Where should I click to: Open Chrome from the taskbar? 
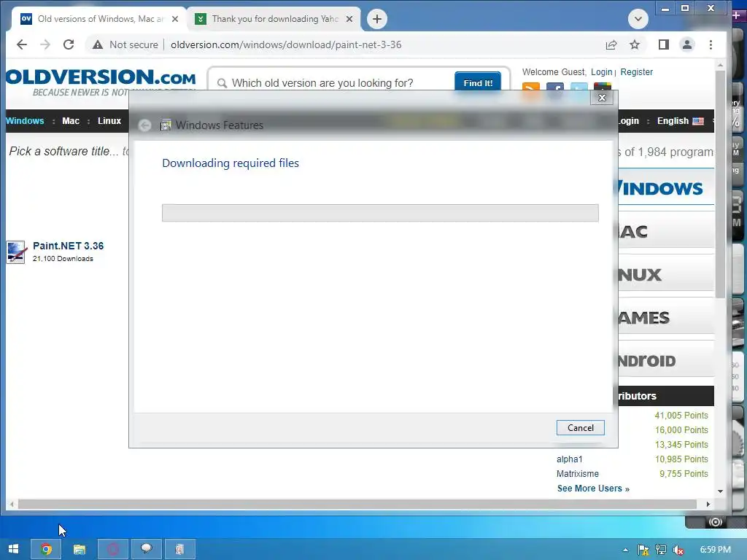click(46, 549)
